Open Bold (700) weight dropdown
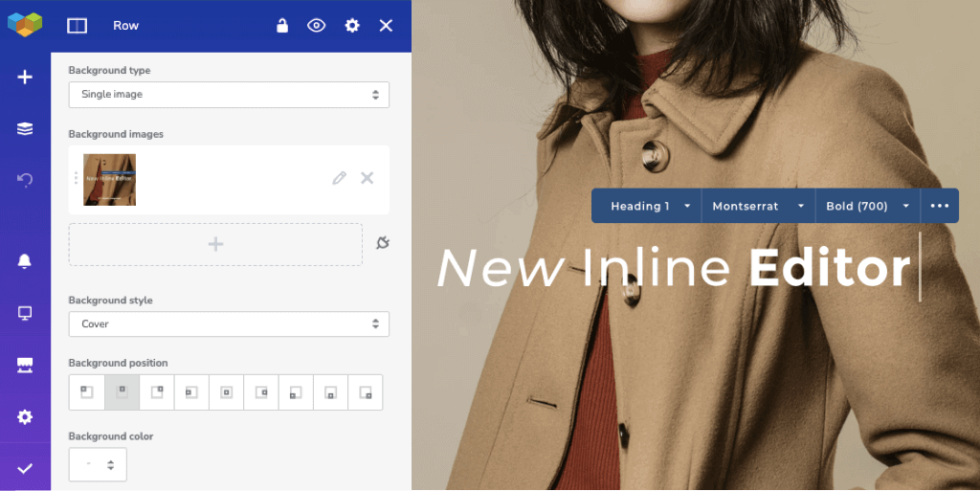Screen dimensions: 980x491 tap(867, 206)
